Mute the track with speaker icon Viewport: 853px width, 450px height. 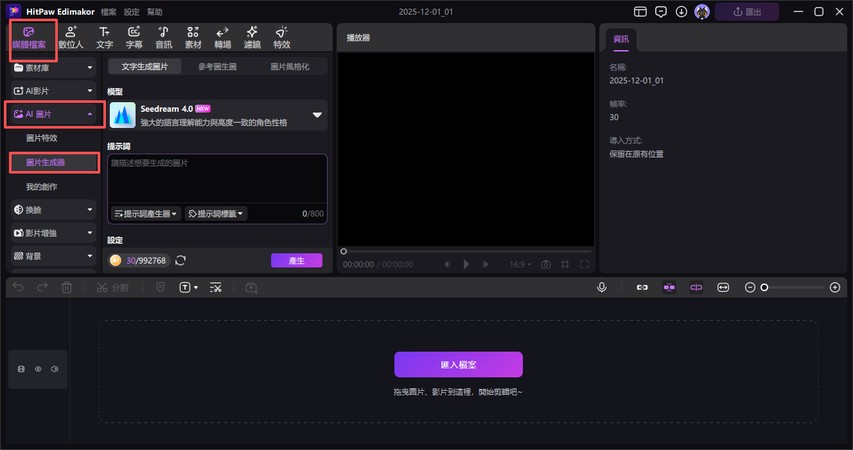coord(54,369)
